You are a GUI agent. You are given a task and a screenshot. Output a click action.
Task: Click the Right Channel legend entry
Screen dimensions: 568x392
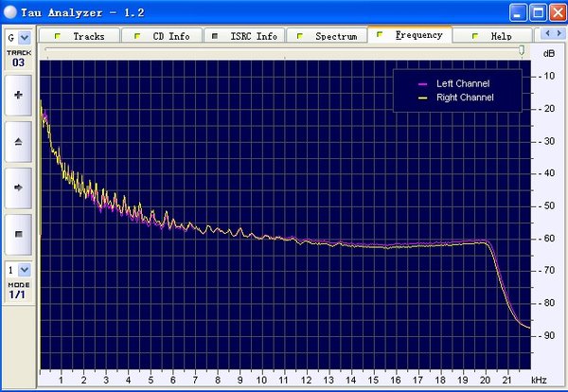click(465, 98)
